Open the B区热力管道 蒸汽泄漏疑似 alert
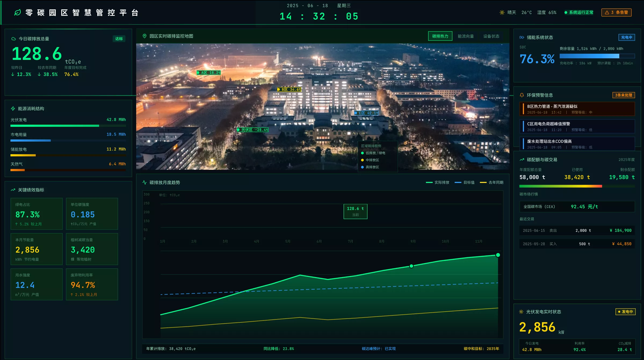 (577, 109)
